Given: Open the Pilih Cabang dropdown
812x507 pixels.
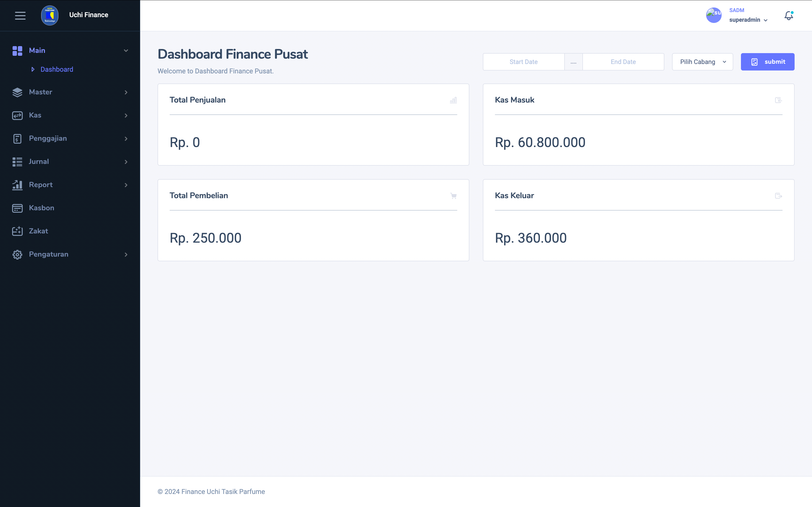Looking at the screenshot, I should tap(702, 62).
